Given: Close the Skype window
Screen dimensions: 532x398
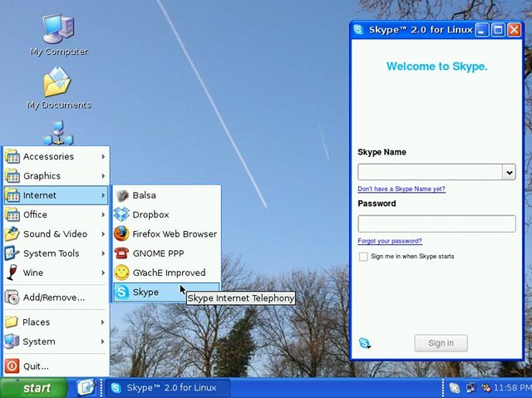Looking at the screenshot, I should point(514,30).
